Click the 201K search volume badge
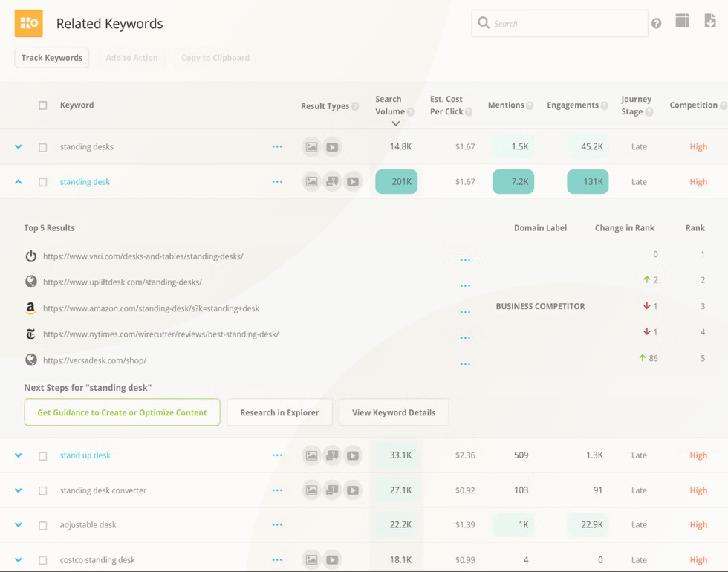This screenshot has height=572, width=728. [x=397, y=181]
